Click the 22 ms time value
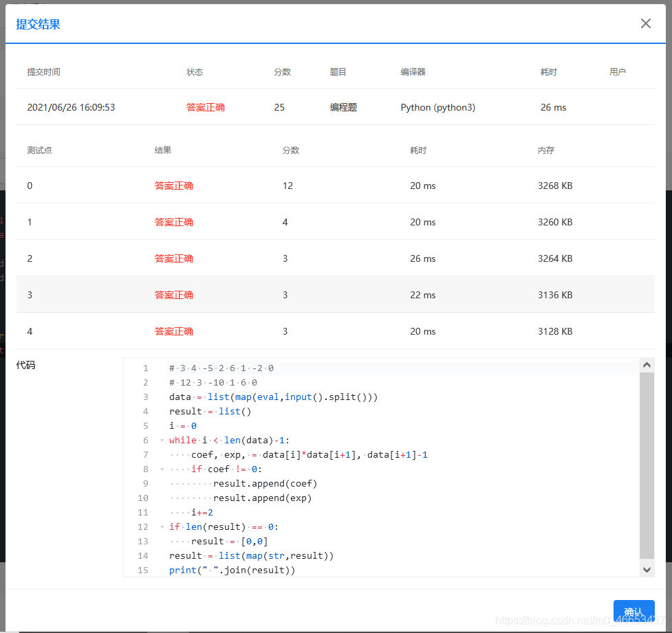This screenshot has height=633, width=672. pos(422,295)
